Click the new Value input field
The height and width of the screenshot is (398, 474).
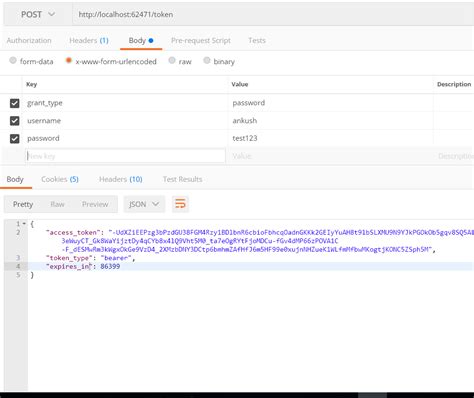click(x=329, y=156)
